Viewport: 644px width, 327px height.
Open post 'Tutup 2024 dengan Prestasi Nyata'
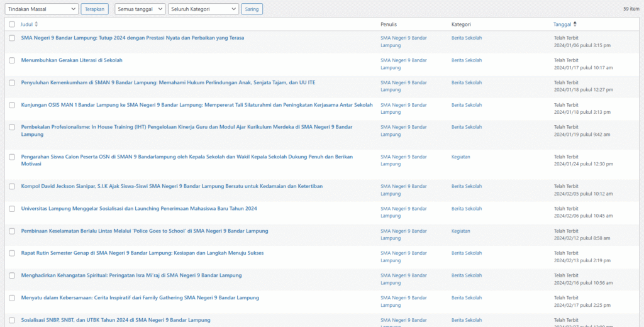tap(133, 38)
